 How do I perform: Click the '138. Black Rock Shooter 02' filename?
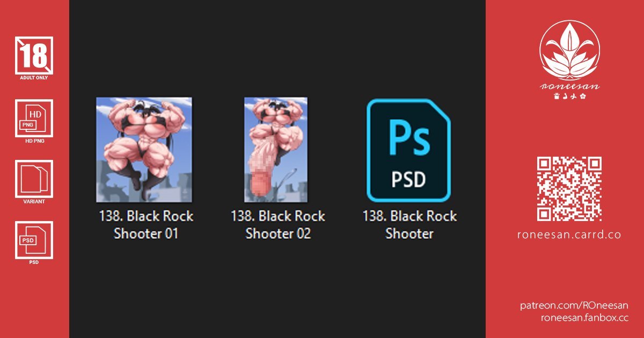(278, 225)
